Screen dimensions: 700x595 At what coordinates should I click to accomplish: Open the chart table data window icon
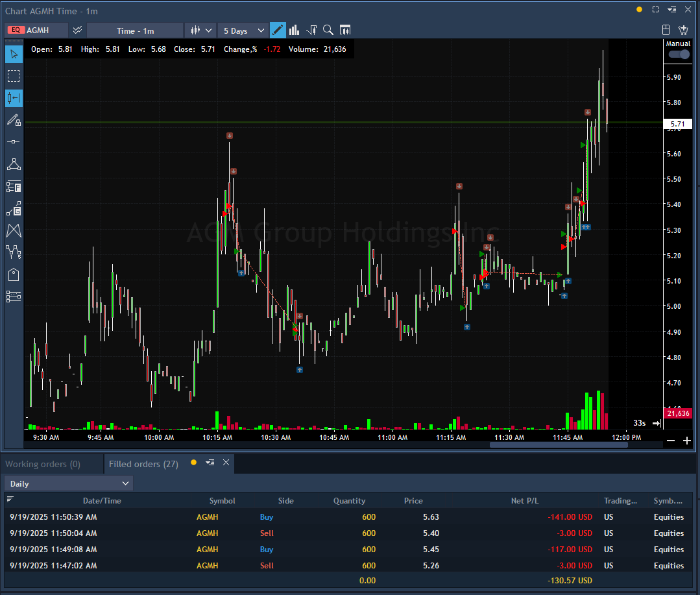[x=345, y=30]
